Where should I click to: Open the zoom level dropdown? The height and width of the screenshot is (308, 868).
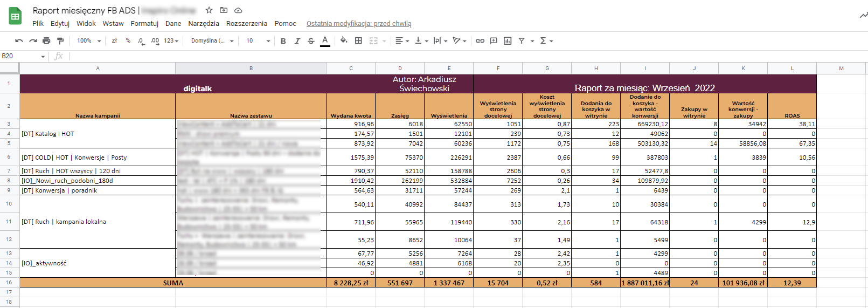[x=89, y=41]
